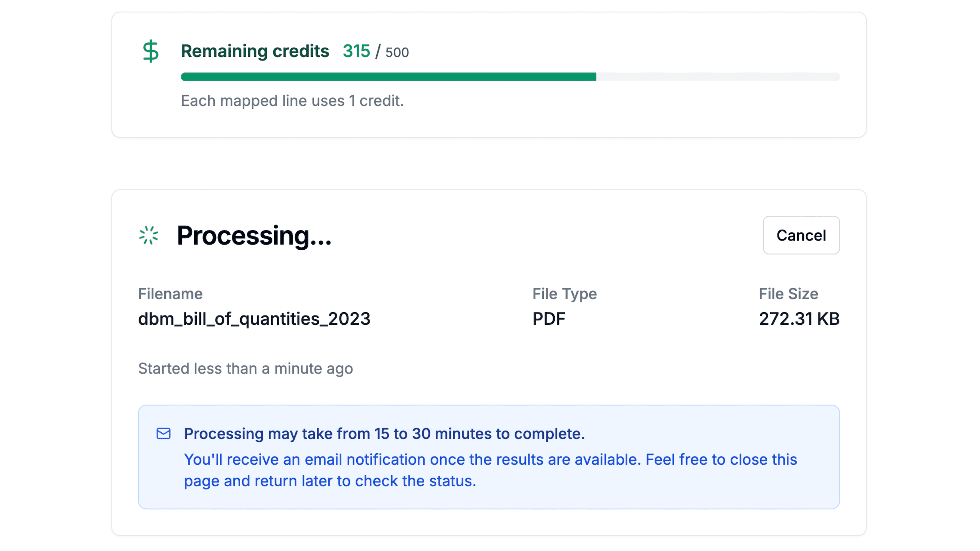Click the 'Started less than a minute ago' text
980x551 pixels.
coord(245,368)
